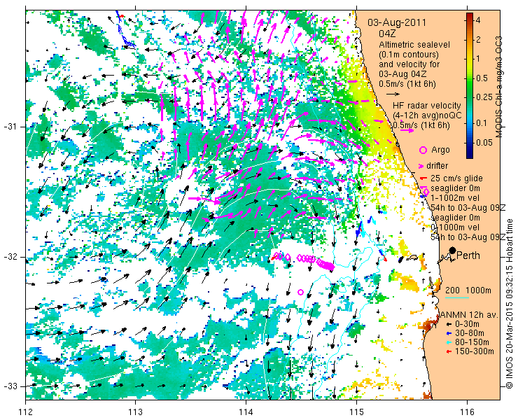Screen dimensions: 518x420
Task: Click the 'Altimetric sealevel' legend text
Action: (x=414, y=44)
